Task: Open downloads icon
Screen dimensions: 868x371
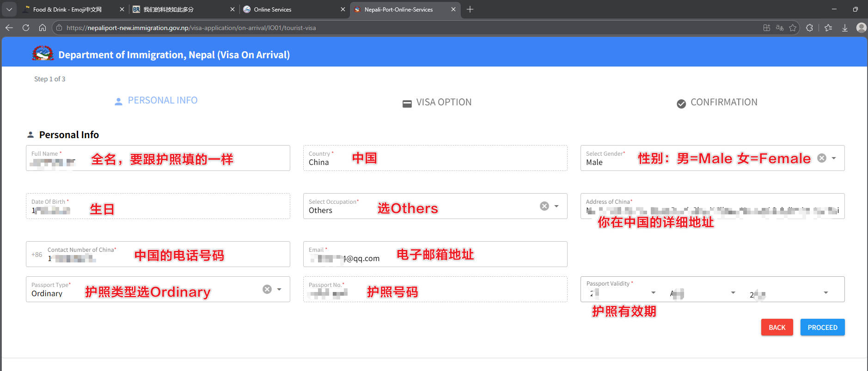Action: (x=845, y=28)
